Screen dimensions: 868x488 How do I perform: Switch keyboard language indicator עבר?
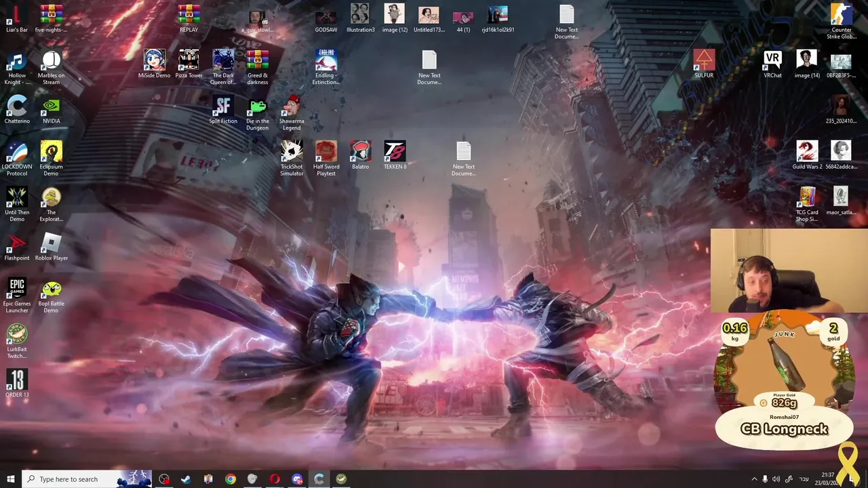coord(804,479)
